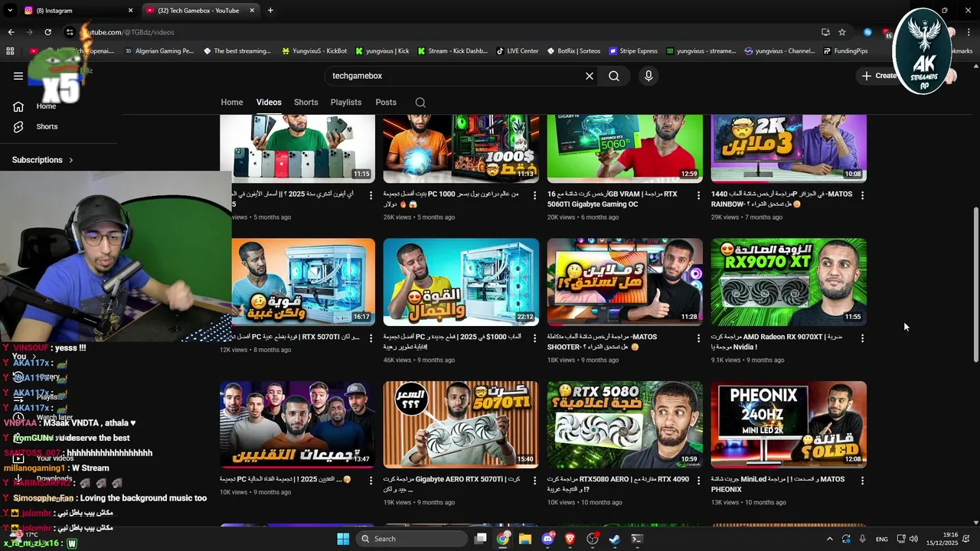Screen dimensions: 980x551
Task: Close the Instagram browser tab
Action: point(130,11)
